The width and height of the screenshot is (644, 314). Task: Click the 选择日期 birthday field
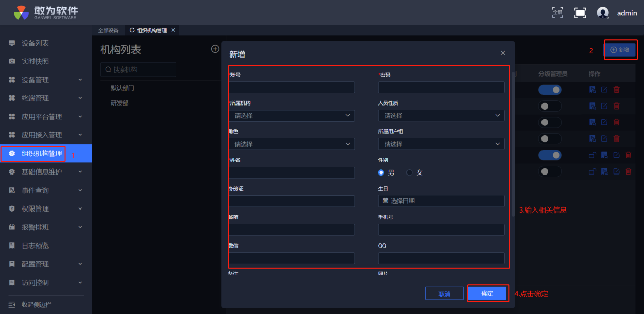click(x=442, y=201)
